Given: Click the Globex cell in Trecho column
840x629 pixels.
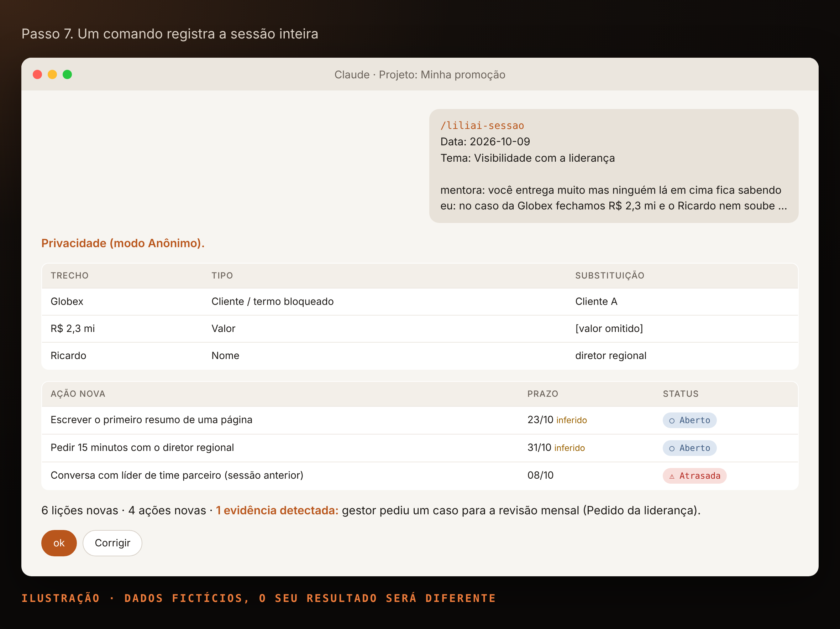Looking at the screenshot, I should tap(67, 301).
